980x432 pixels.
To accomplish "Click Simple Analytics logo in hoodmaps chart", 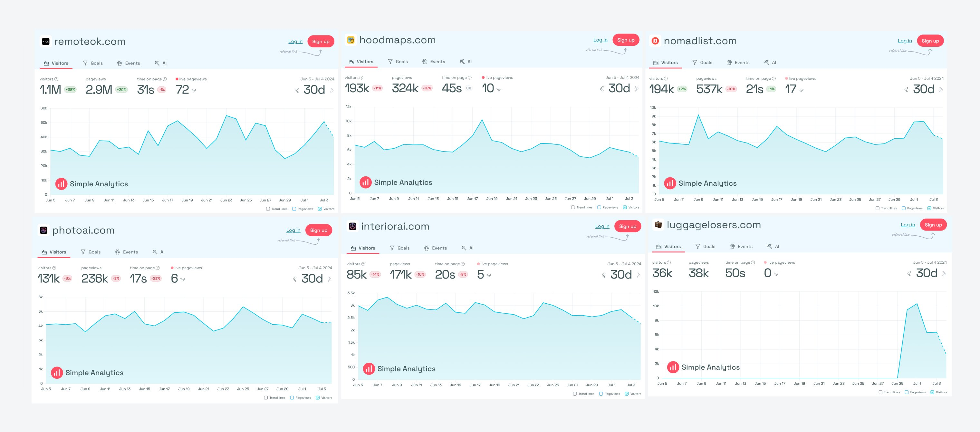I will (396, 182).
